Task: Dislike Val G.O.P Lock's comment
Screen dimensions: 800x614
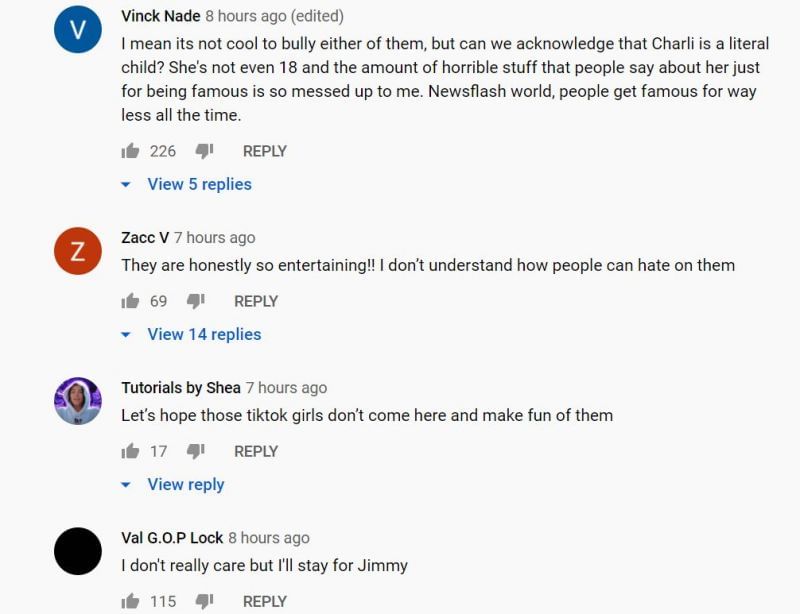Action: tap(204, 601)
